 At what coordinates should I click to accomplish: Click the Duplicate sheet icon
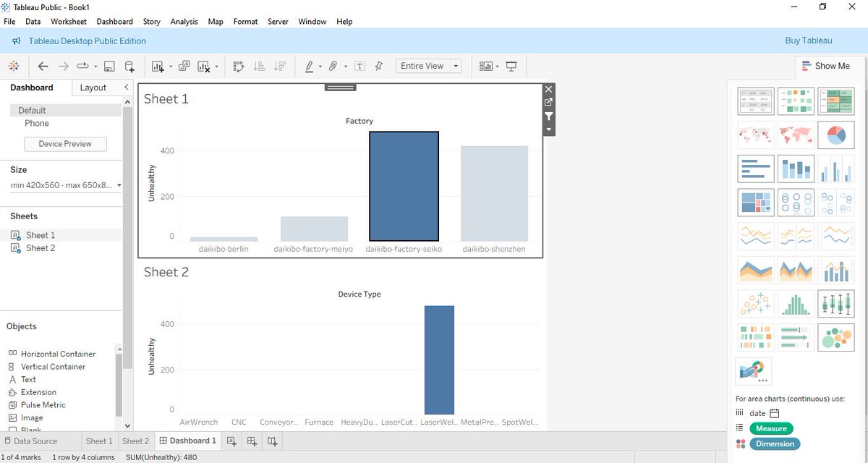[x=184, y=66]
